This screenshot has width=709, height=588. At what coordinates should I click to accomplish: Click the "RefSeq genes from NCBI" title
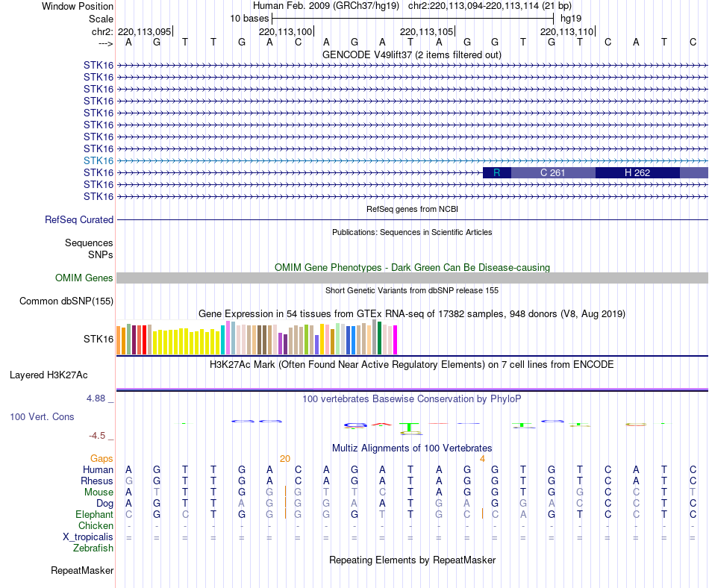click(x=412, y=209)
